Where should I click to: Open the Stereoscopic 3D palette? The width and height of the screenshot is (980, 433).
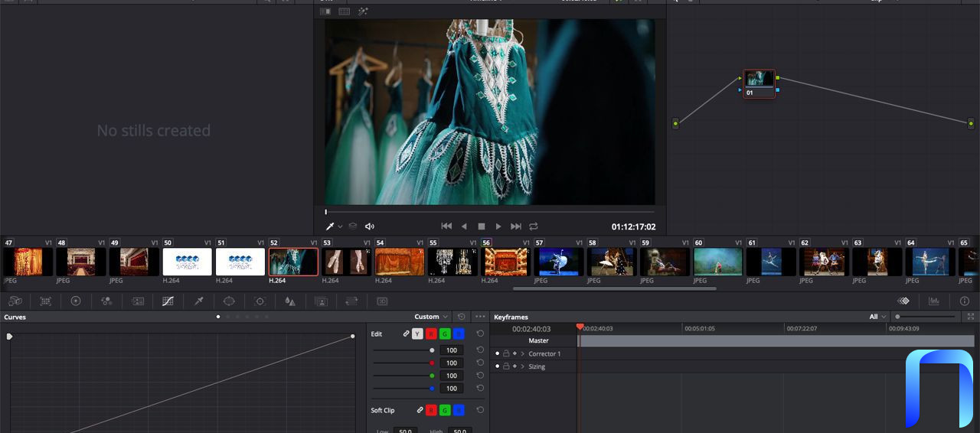382,301
